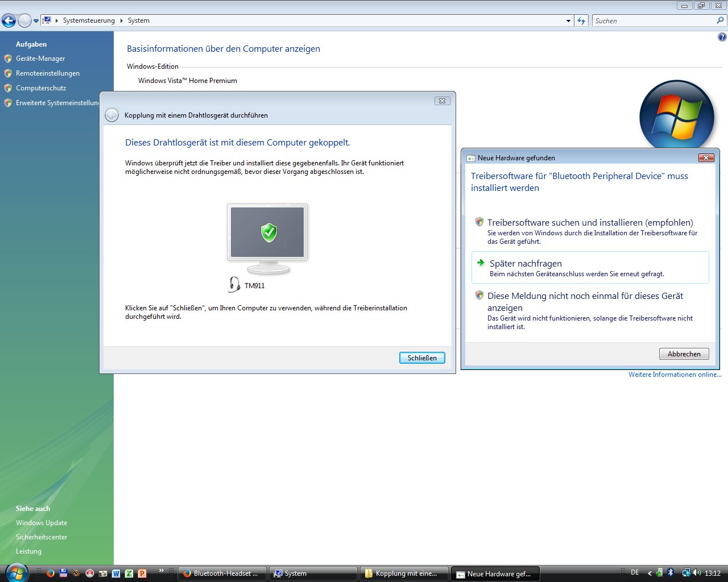Show hidden tray icons arrow
Viewport: 728px width, 582px height.
click(650, 573)
